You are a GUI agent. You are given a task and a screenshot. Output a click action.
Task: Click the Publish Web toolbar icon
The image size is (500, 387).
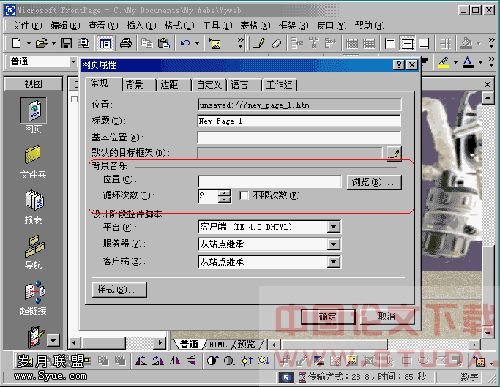[x=84, y=43]
